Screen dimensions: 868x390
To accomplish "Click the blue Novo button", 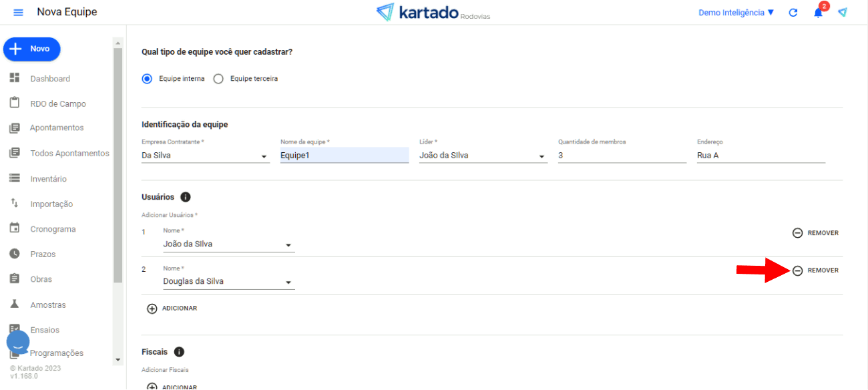I will (x=32, y=49).
